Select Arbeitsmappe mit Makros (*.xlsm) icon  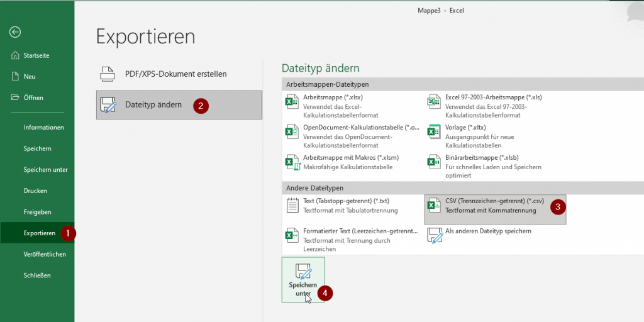click(292, 162)
